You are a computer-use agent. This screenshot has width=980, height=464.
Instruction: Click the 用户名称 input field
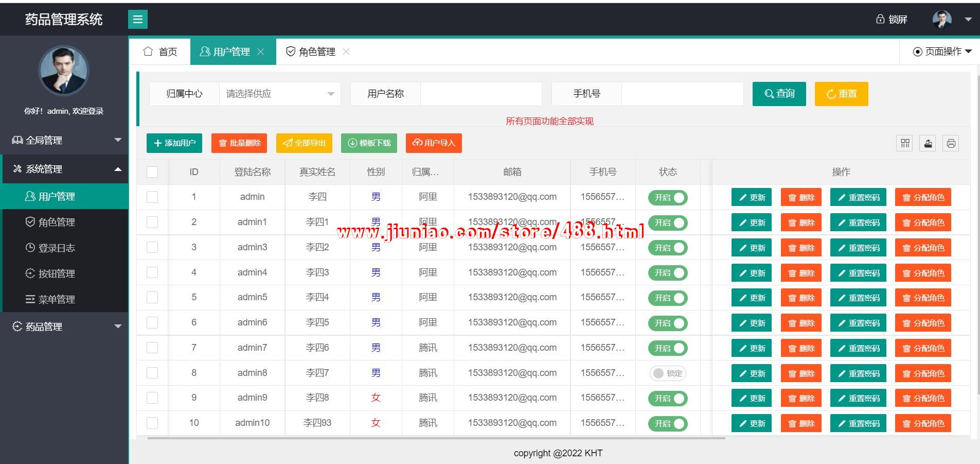[x=481, y=94]
